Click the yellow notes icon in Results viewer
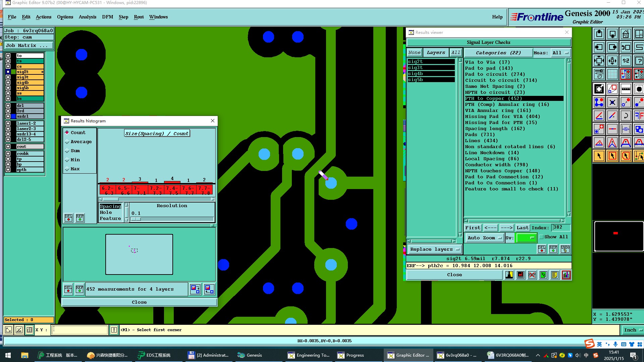The image size is (644, 362). pos(555,275)
